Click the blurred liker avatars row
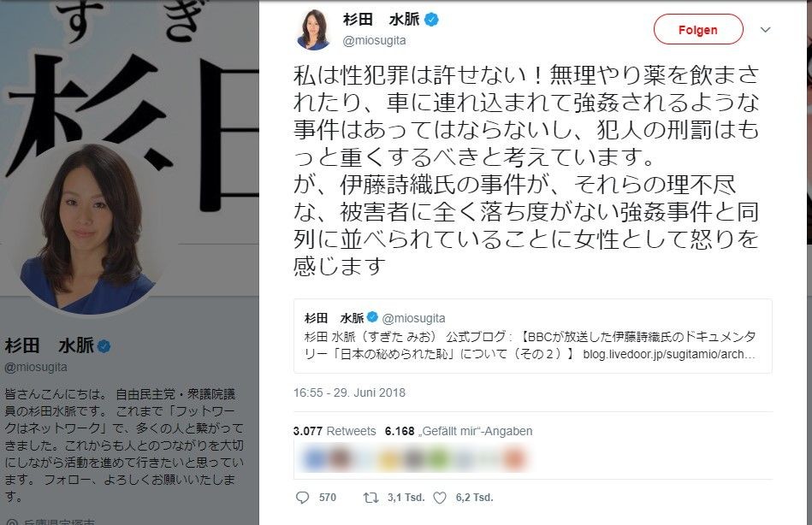 click(x=414, y=458)
